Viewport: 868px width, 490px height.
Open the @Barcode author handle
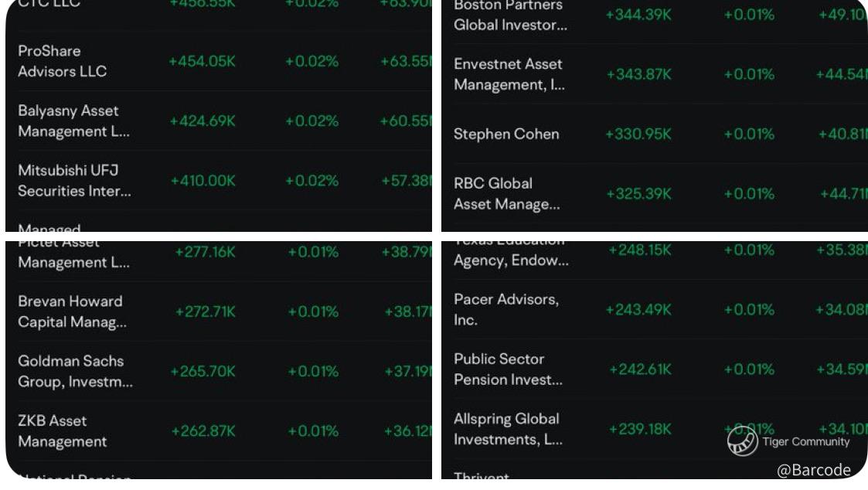[x=813, y=470]
